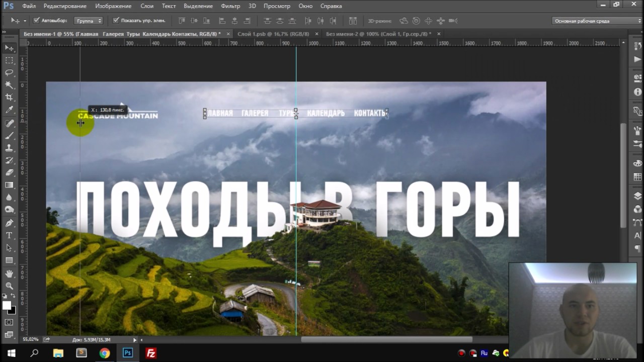Open Windows taskbar search
This screenshot has height=362, width=644.
click(34, 353)
